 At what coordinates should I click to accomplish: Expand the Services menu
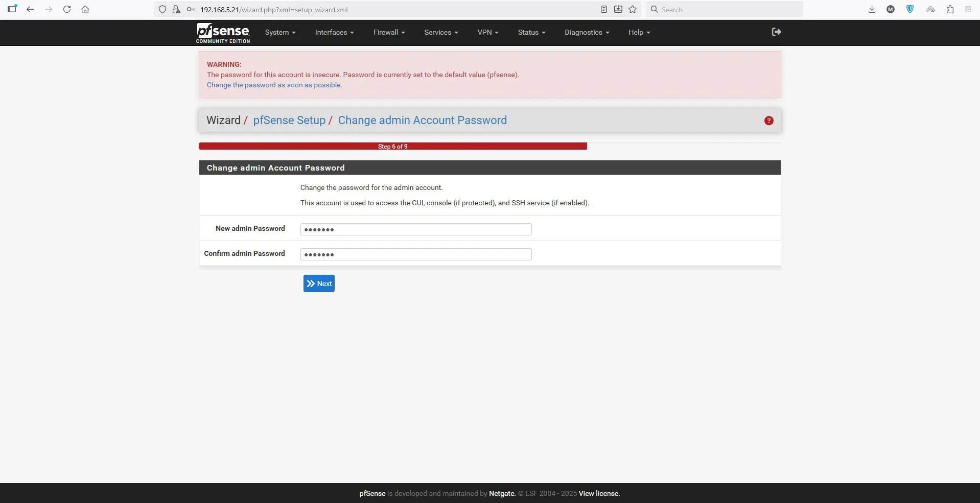(x=441, y=32)
